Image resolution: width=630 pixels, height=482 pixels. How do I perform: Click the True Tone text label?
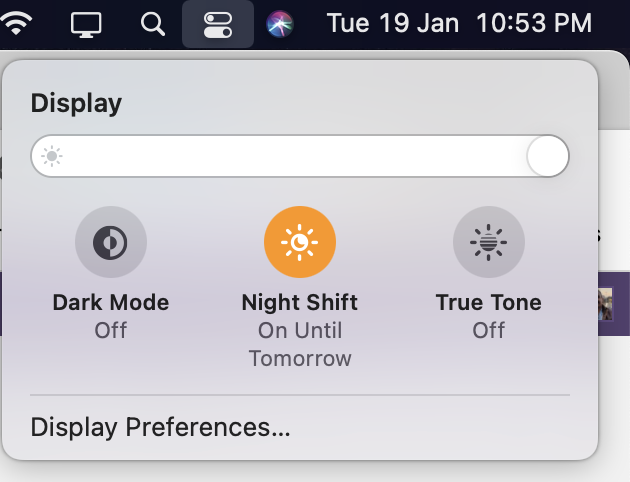[489, 302]
